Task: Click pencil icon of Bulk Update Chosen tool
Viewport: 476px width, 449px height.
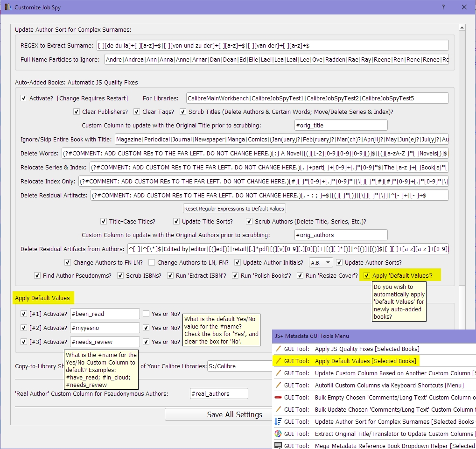Action: [278, 409]
